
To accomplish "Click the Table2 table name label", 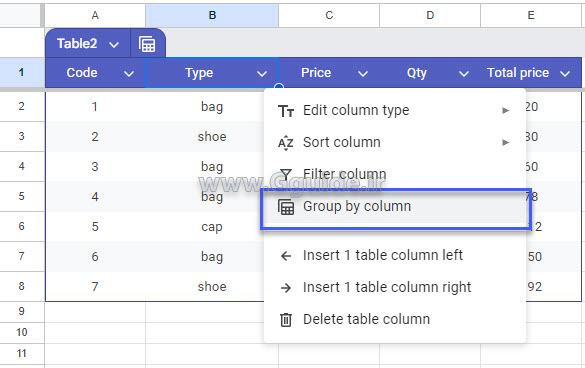I will (x=77, y=44).
